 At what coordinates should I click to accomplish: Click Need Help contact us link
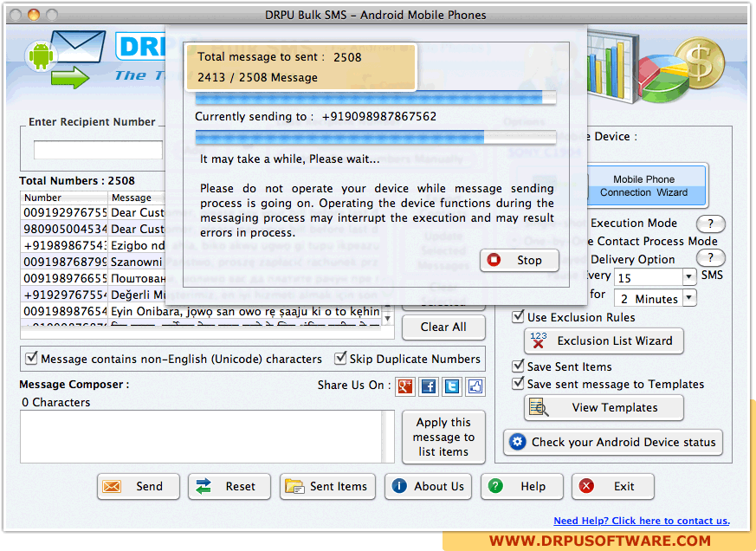pyautogui.click(x=641, y=521)
